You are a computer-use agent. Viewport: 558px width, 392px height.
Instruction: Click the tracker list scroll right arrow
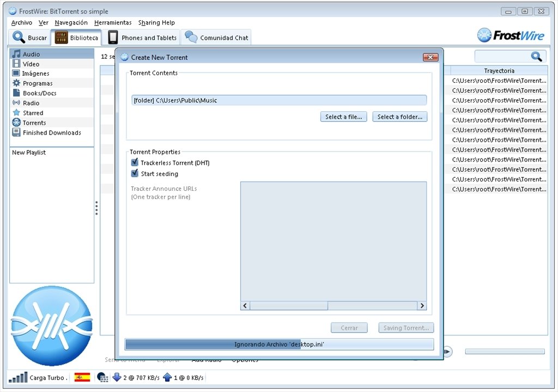422,305
